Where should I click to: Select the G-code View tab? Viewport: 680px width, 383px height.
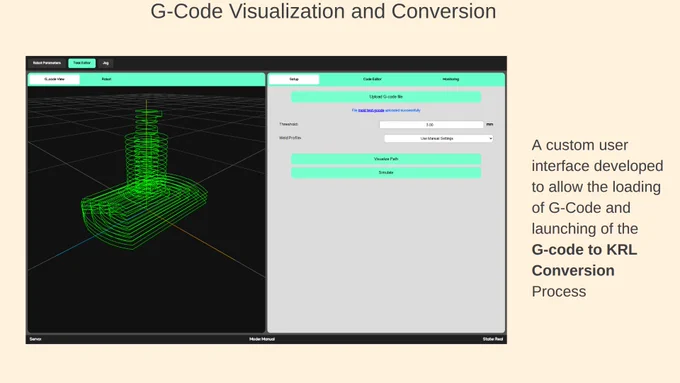(54, 79)
